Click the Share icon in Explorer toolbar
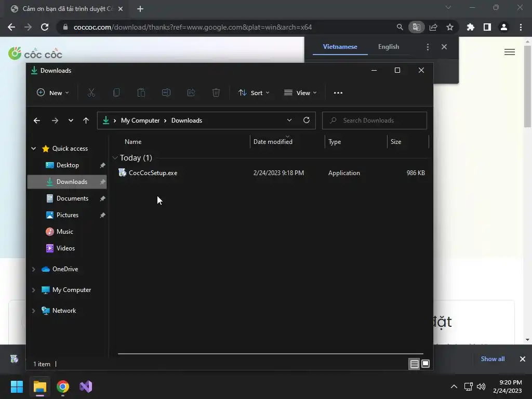 191,92
